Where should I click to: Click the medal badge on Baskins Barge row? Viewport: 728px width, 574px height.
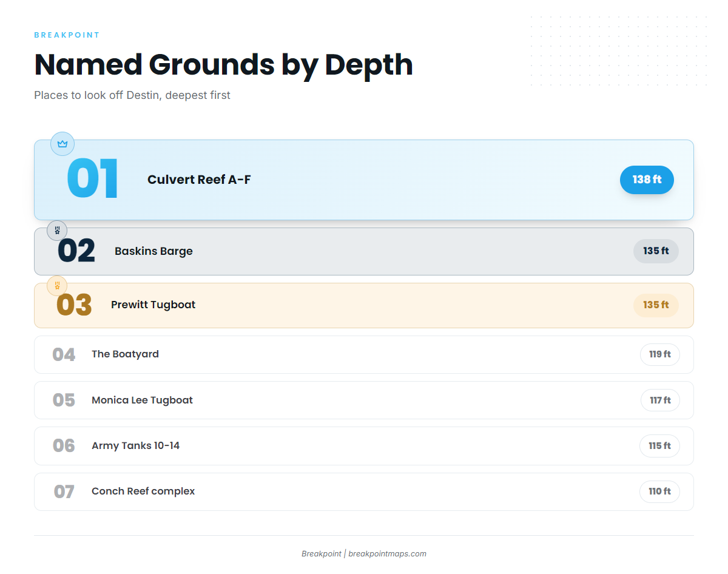point(57,231)
